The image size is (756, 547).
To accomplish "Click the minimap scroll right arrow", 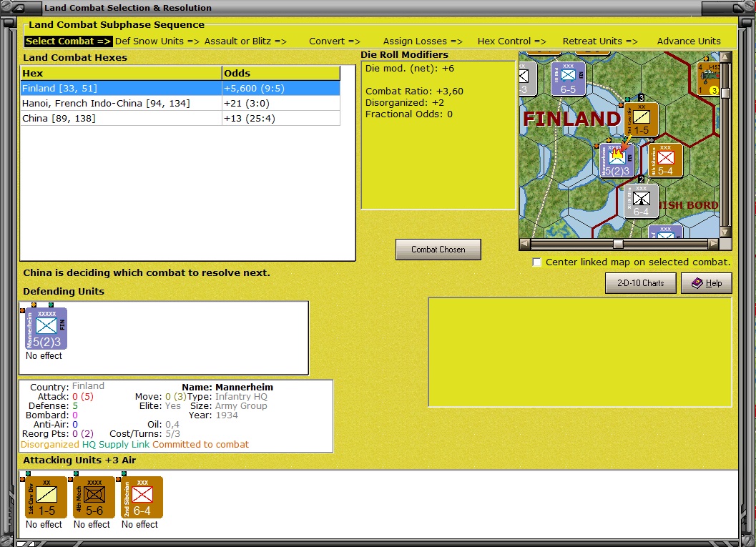I will [713, 244].
